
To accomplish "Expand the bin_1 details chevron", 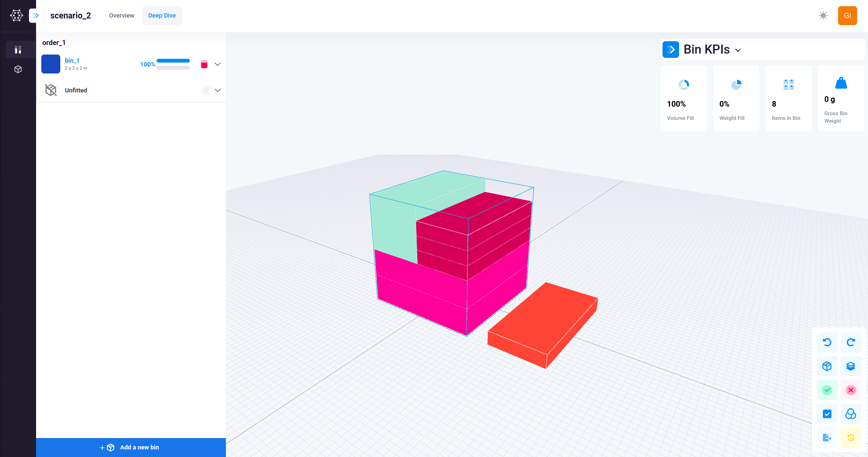I will pyautogui.click(x=217, y=64).
